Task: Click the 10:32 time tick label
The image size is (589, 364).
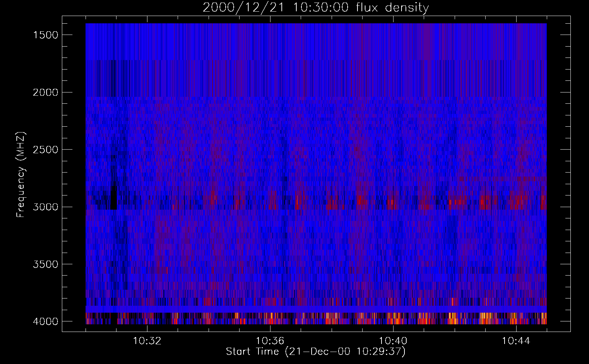Action: [147, 341]
